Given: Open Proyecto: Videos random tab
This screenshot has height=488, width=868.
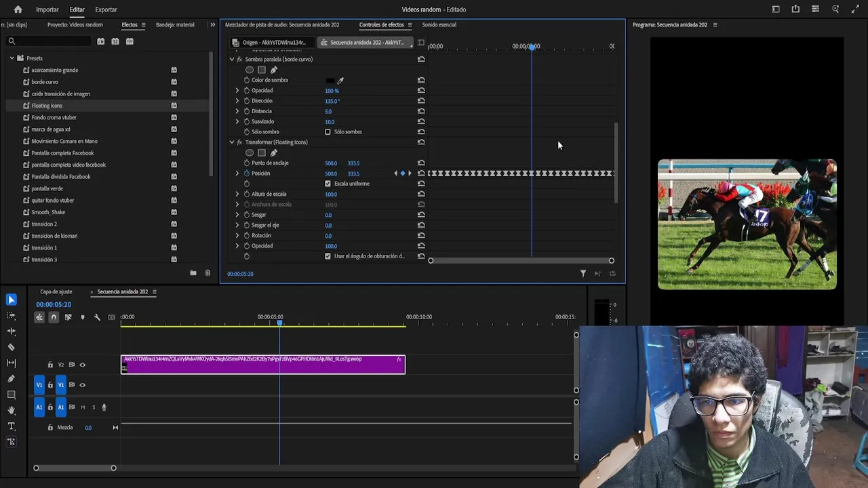Looking at the screenshot, I should tap(75, 24).
